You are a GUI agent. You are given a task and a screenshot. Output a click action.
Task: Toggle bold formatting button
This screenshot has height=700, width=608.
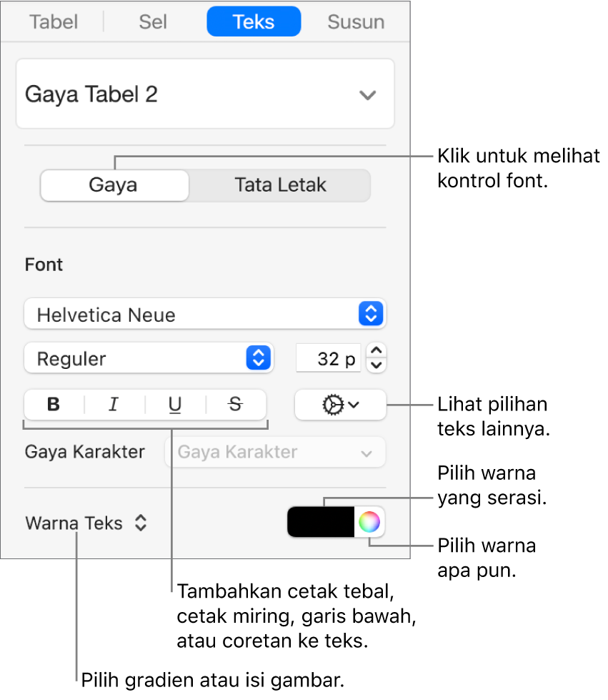point(54,405)
